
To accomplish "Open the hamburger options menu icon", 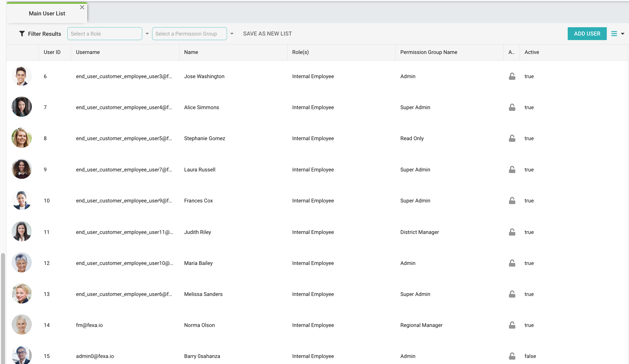I will click(614, 34).
